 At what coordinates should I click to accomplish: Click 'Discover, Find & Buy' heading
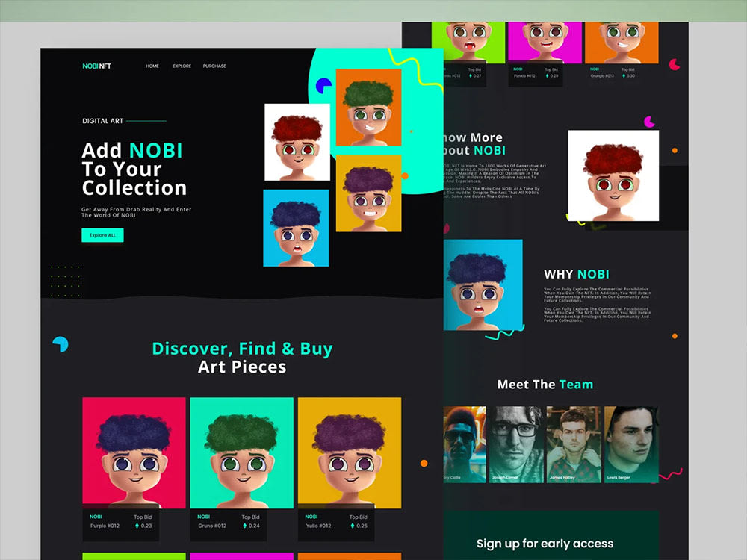242,349
